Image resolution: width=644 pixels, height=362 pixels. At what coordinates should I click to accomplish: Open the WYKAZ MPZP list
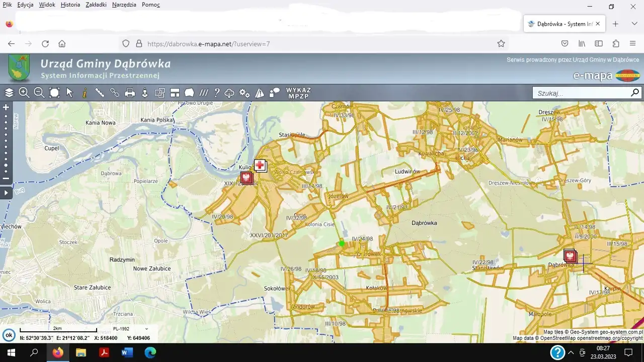pos(298,93)
